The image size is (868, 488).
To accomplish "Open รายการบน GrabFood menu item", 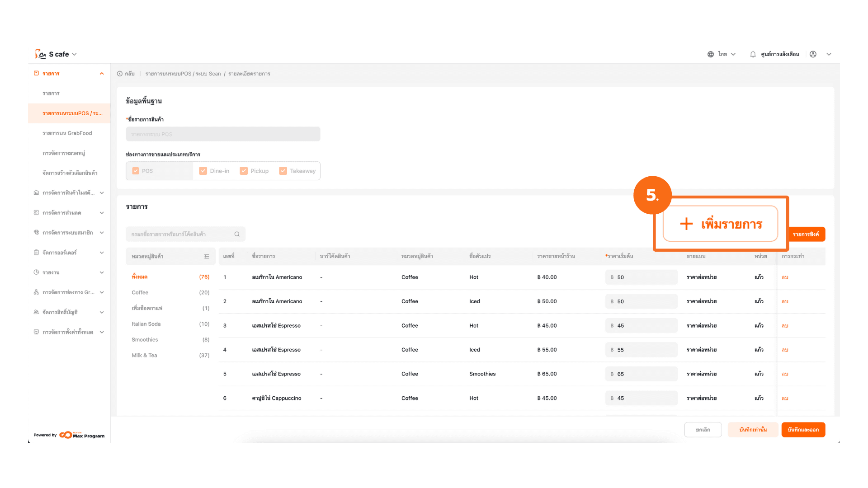I will (67, 133).
